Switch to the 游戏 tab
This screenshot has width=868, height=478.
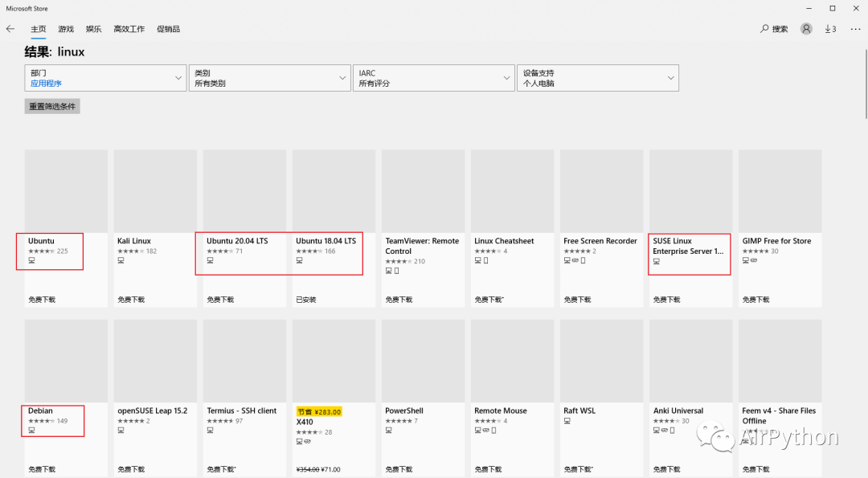pos(66,29)
